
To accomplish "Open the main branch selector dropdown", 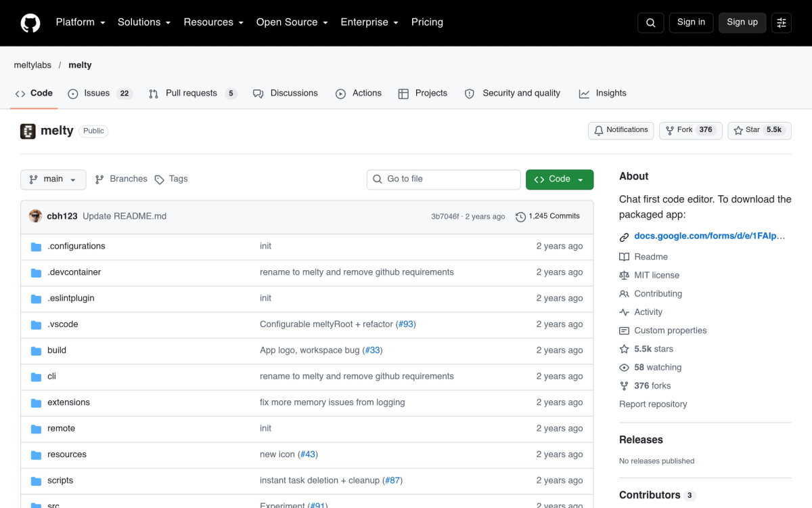I will pyautogui.click(x=53, y=179).
